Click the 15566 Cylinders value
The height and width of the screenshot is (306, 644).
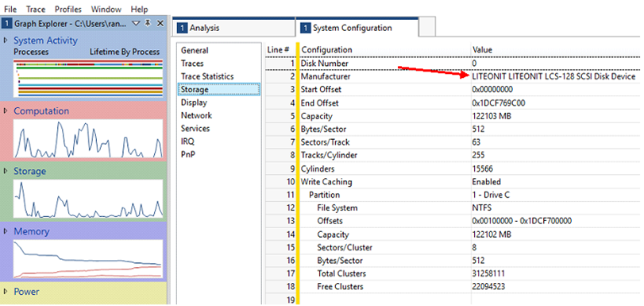tap(483, 168)
